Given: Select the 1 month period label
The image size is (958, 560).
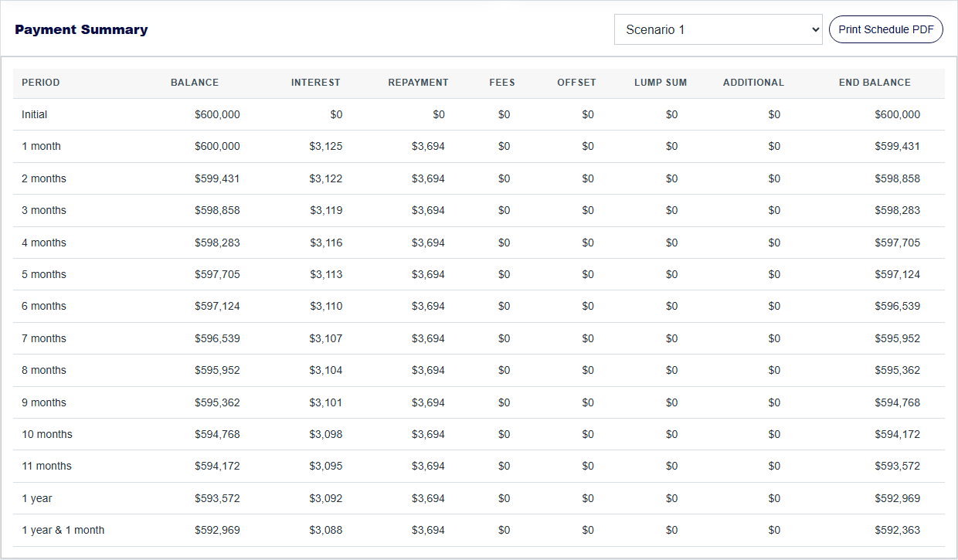Looking at the screenshot, I should (41, 146).
